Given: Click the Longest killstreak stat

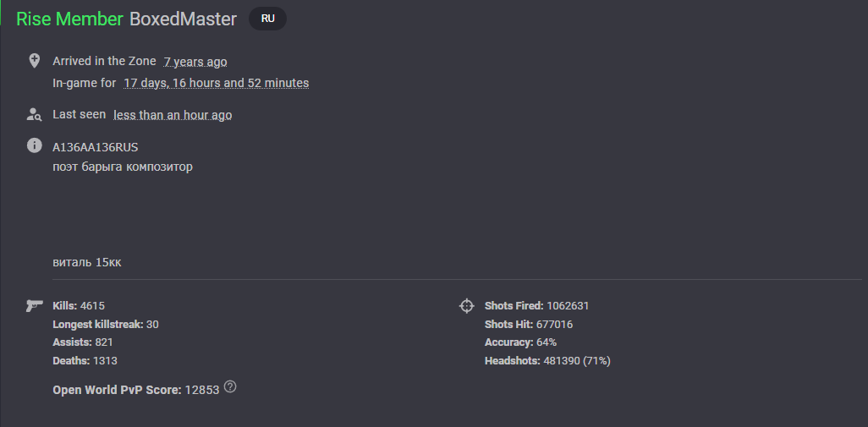Looking at the screenshot, I should pos(106,324).
